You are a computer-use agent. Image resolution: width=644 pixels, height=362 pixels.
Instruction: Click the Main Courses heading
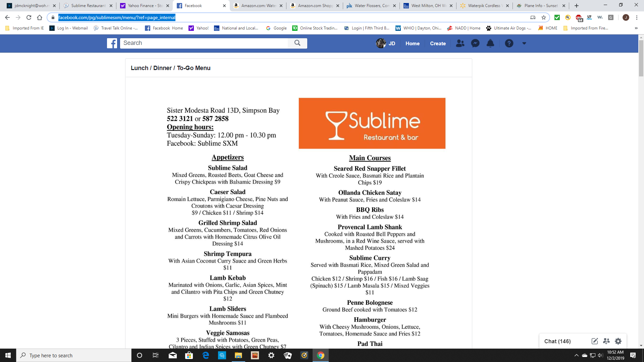click(370, 158)
